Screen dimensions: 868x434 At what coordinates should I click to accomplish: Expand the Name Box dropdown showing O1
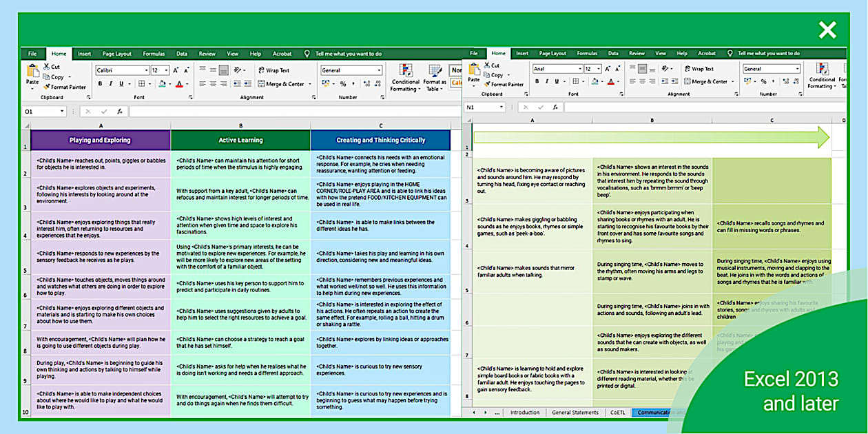point(62,111)
